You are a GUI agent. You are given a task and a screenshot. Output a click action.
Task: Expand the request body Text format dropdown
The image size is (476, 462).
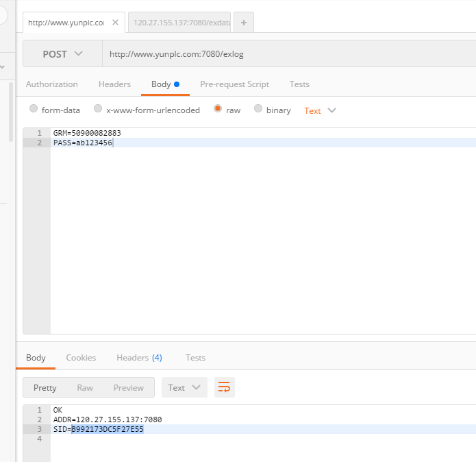point(320,110)
